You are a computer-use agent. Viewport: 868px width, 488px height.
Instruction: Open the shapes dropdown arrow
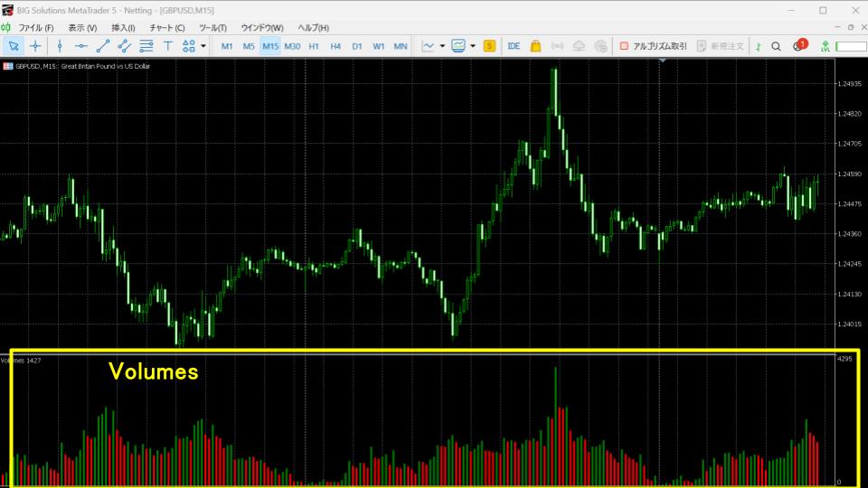pos(203,46)
